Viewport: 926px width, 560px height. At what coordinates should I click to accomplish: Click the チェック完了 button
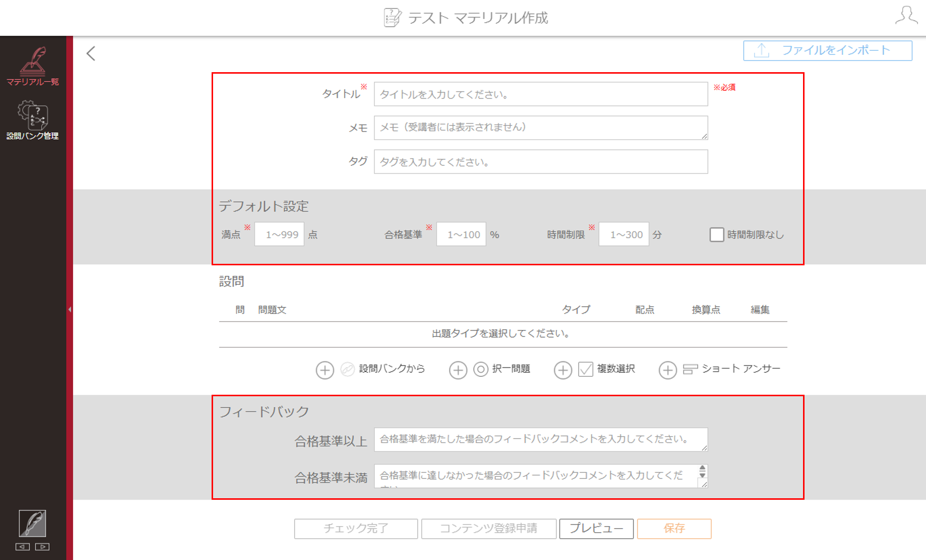click(356, 529)
